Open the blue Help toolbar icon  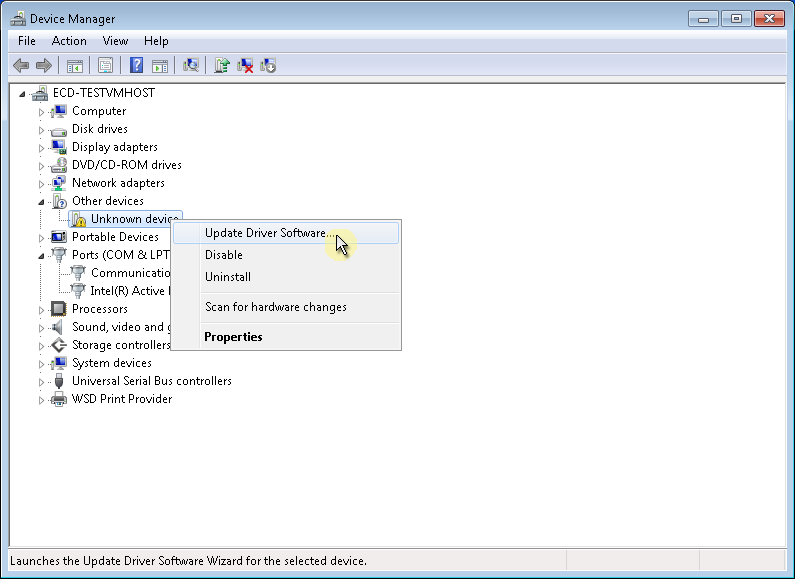(x=136, y=65)
